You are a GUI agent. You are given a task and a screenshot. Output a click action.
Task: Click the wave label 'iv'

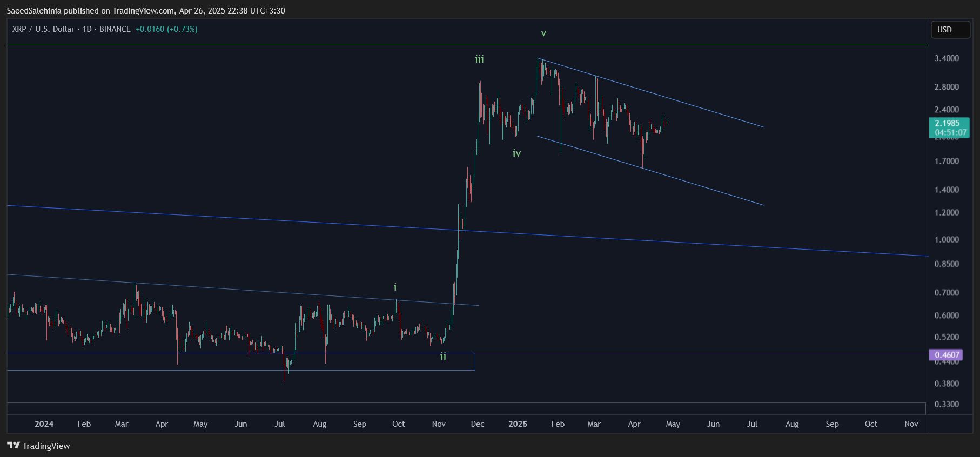(x=516, y=153)
